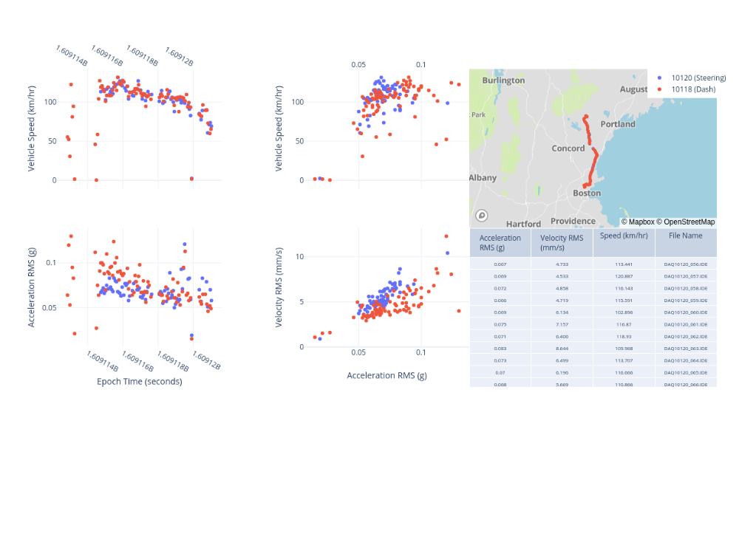Image resolution: width=756 pixels, height=548 pixels.
Task: Click the Boston label on the map
Action: click(587, 193)
